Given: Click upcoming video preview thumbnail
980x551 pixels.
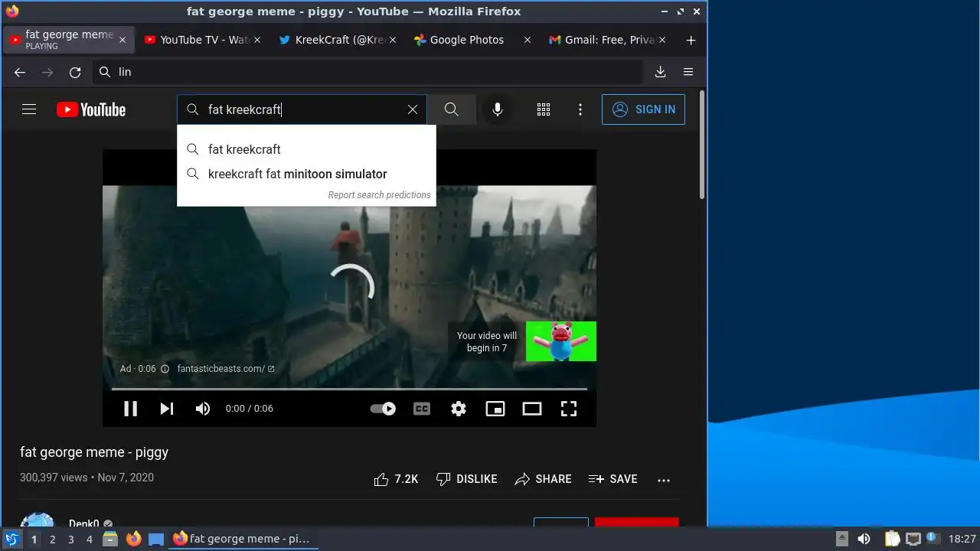Looking at the screenshot, I should [561, 341].
